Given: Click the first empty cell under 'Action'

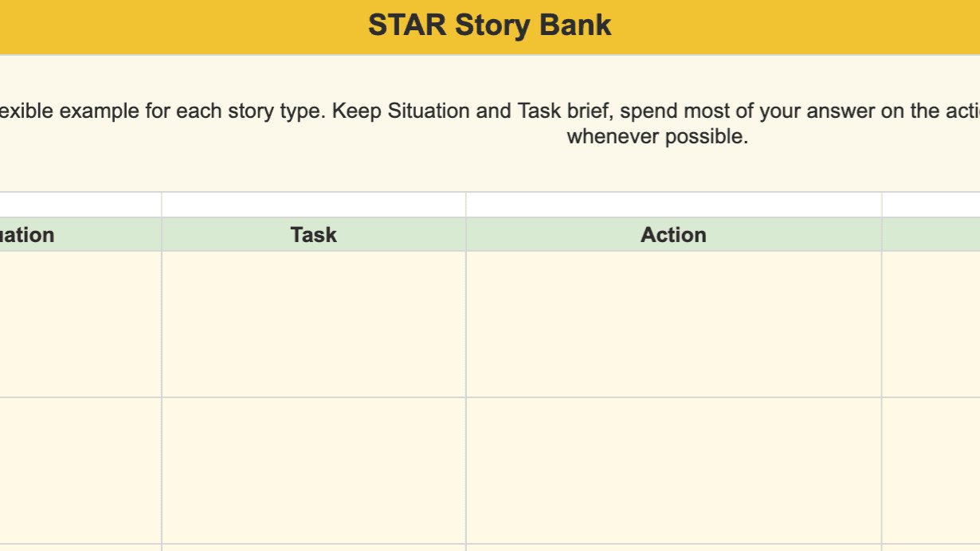Looking at the screenshot, I should [673, 324].
